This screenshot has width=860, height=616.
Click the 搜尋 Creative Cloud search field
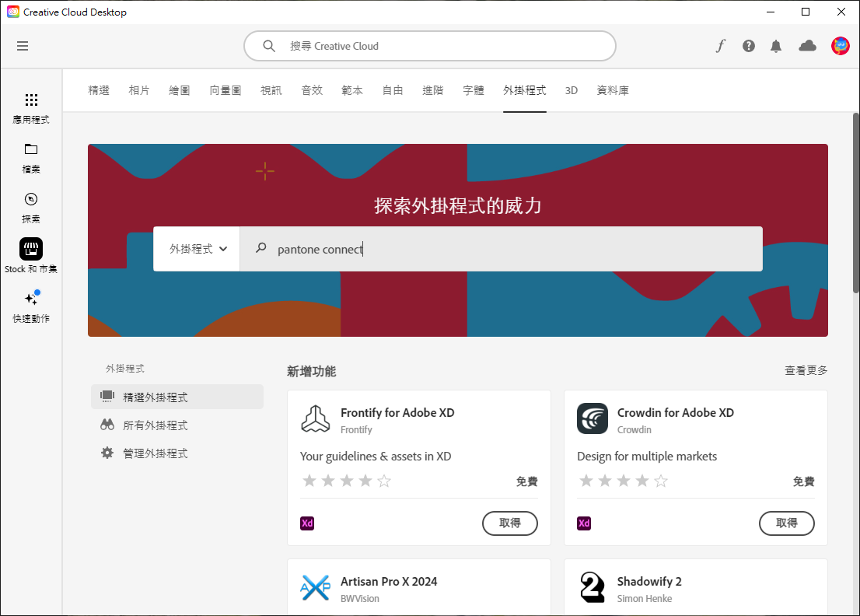[x=430, y=46]
